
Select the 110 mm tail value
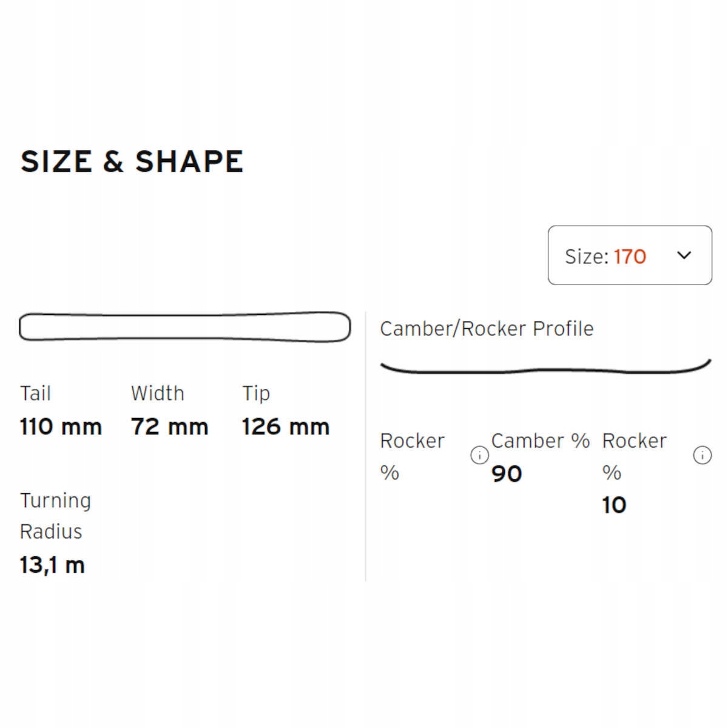(x=61, y=426)
